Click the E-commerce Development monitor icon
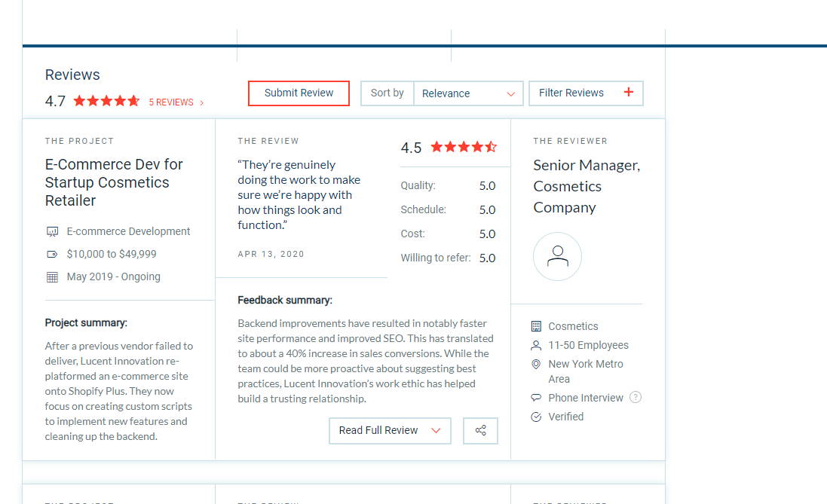827x504 pixels. coord(52,231)
